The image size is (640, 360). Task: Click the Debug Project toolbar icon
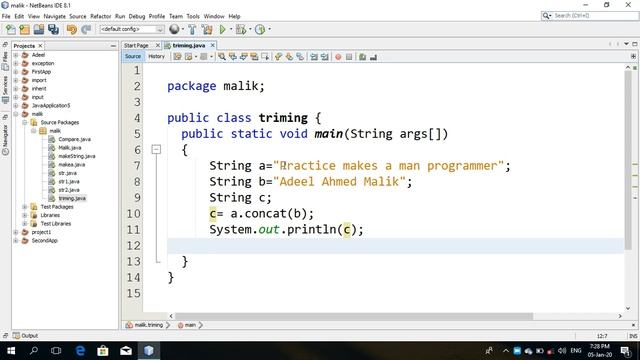(241, 29)
